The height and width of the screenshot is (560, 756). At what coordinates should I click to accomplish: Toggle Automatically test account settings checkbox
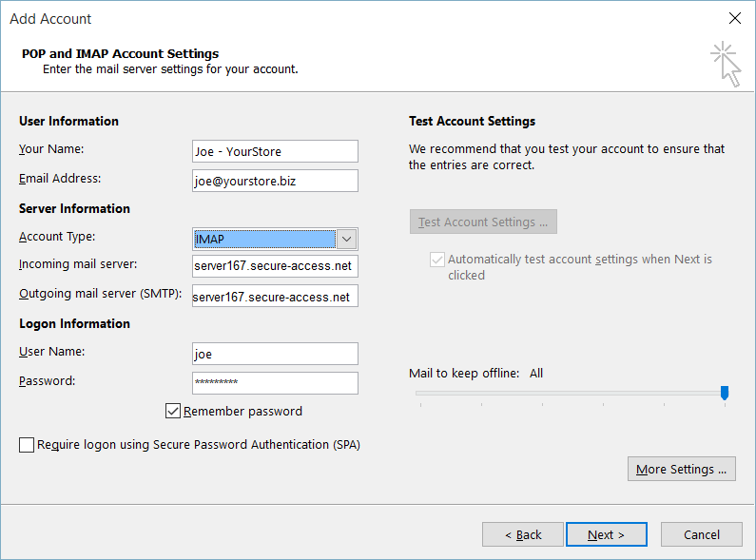point(436,260)
